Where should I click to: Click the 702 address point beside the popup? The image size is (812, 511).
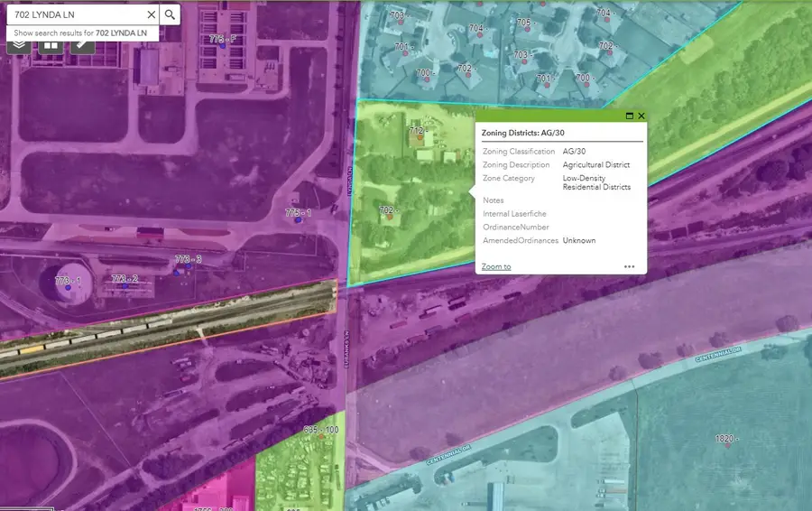click(x=389, y=216)
